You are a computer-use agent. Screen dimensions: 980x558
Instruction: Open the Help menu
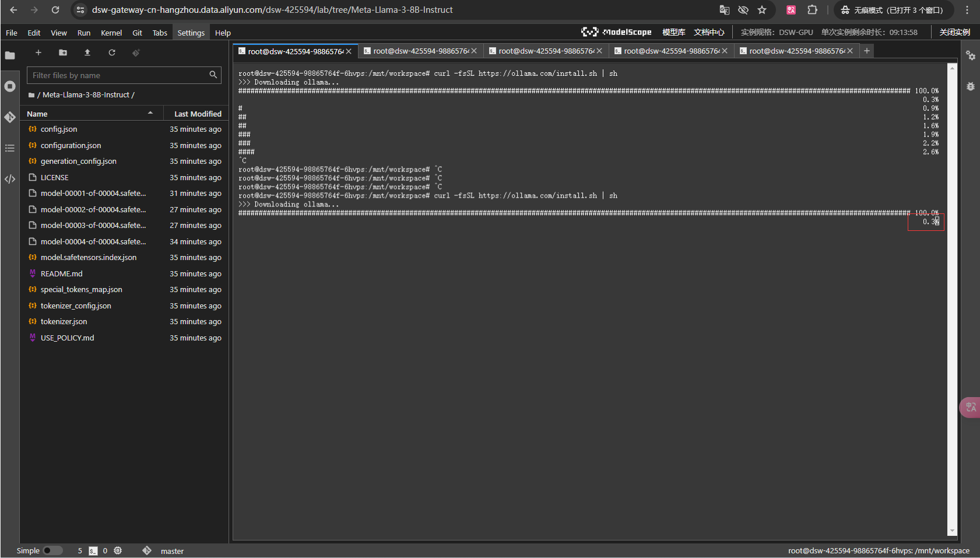(223, 33)
